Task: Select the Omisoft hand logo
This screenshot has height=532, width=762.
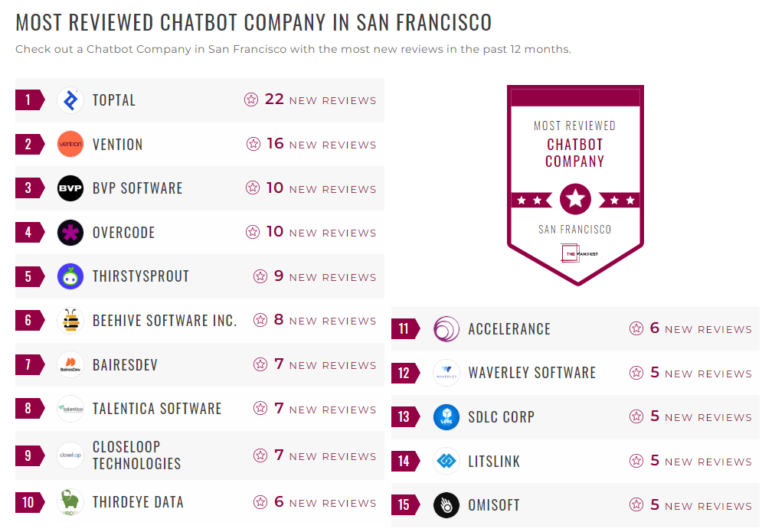Action: (446, 505)
